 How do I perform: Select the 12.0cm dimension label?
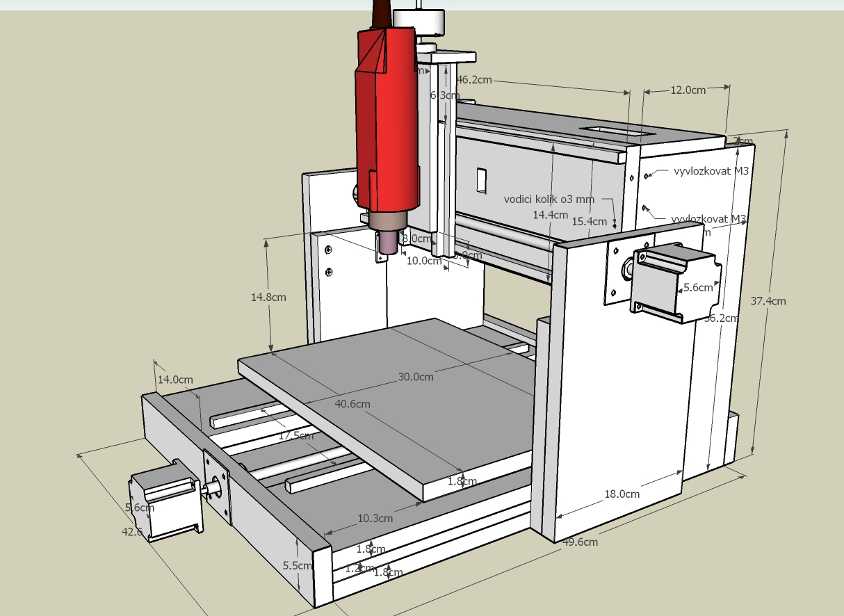pyautogui.click(x=688, y=90)
